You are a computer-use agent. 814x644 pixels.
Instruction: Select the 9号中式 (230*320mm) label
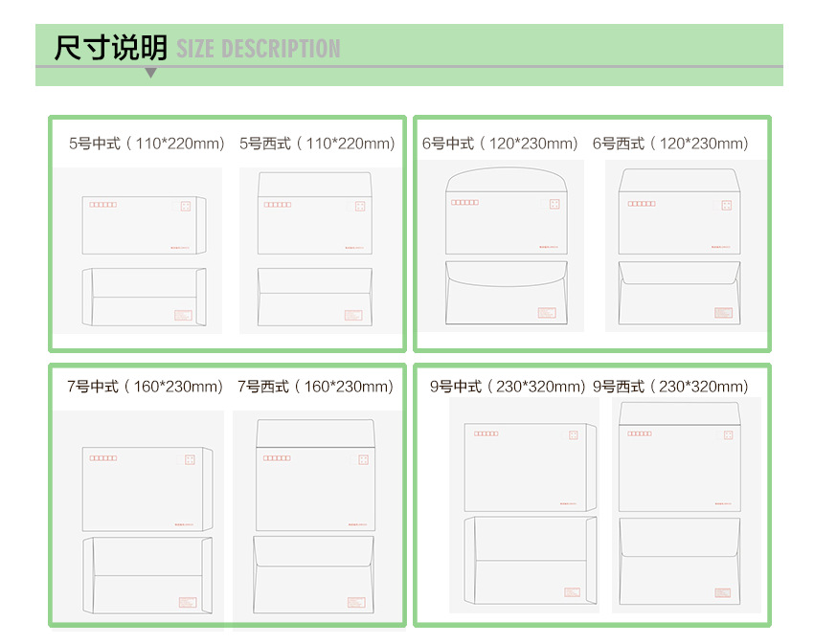(508, 386)
